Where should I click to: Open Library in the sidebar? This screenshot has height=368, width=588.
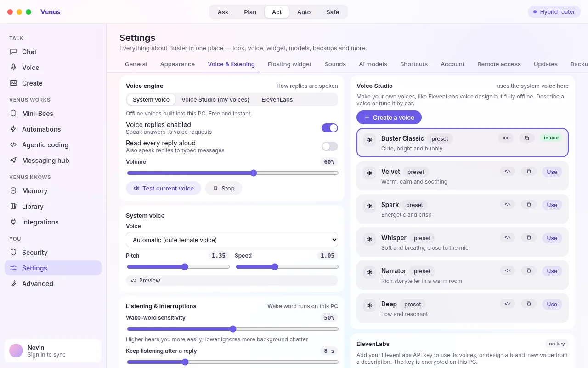point(53,207)
